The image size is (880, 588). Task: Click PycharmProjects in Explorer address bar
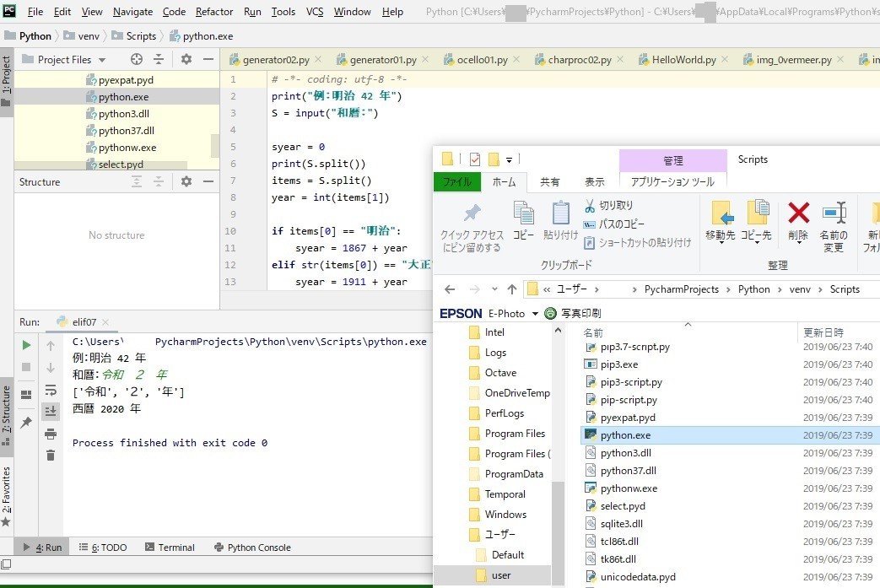(x=682, y=289)
